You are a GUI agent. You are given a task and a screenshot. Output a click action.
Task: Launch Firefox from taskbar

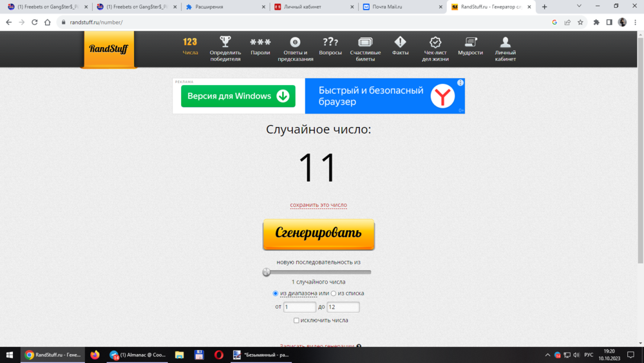95,355
